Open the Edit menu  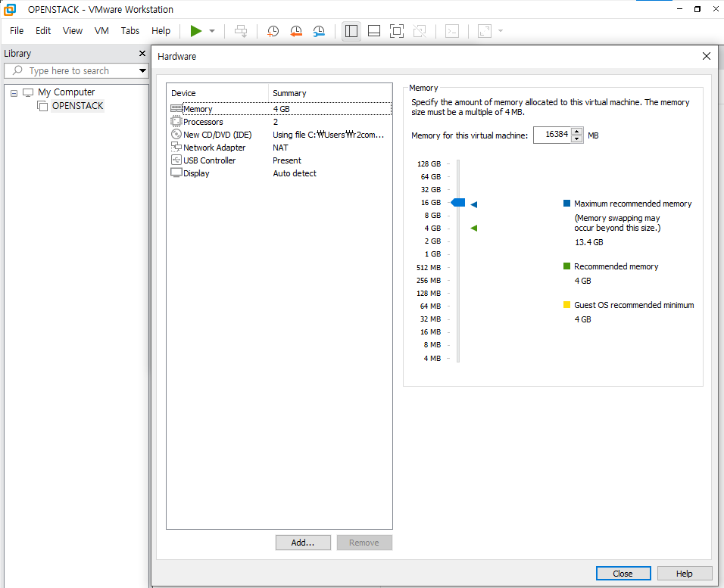(x=43, y=31)
